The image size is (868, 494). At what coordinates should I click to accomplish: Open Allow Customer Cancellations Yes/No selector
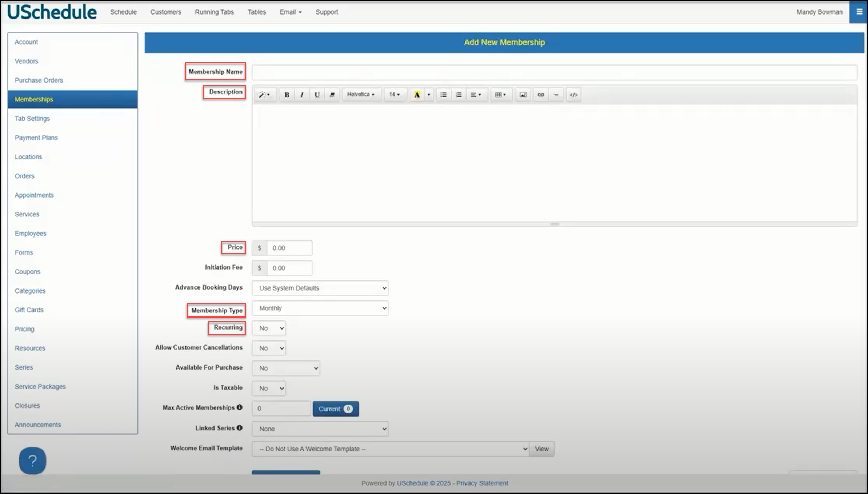(269, 348)
